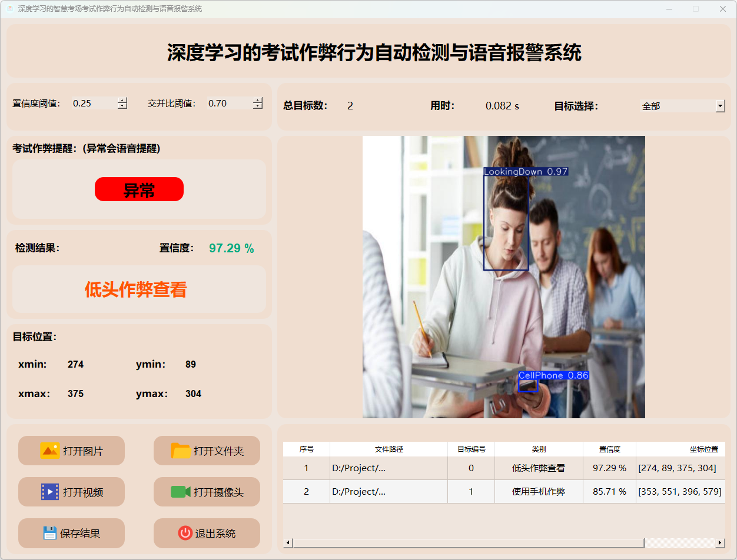Click the red power icon on 退出系统
The image size is (737, 560).
[x=185, y=533]
